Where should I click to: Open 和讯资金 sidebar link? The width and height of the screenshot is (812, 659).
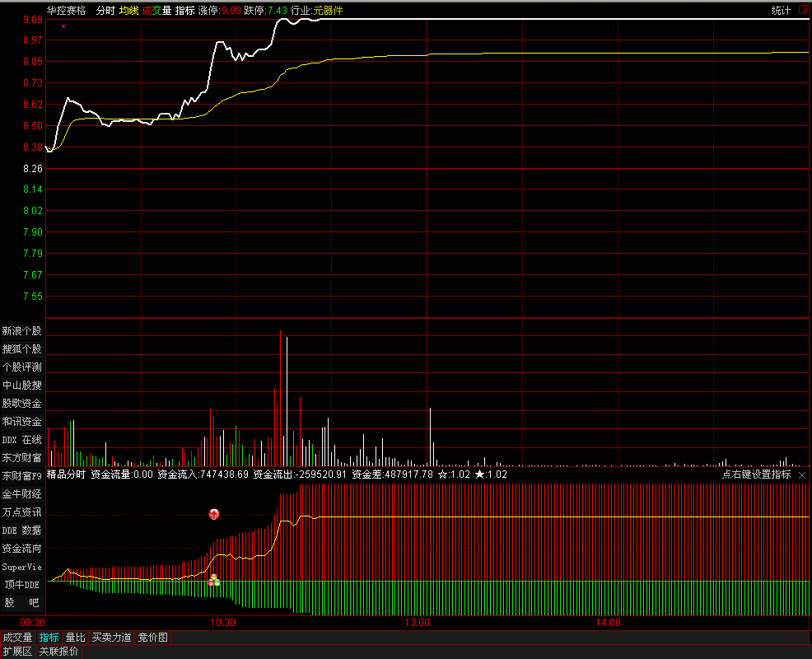point(21,421)
